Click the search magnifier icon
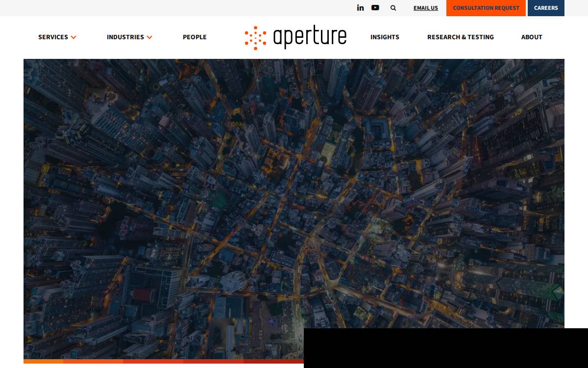This screenshot has height=368, width=588. click(x=393, y=8)
